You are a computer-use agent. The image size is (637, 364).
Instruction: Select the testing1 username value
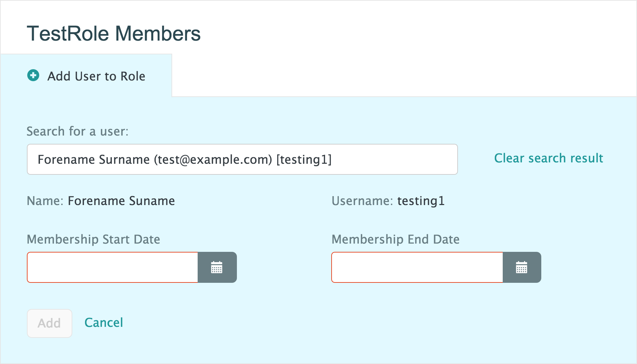421,201
